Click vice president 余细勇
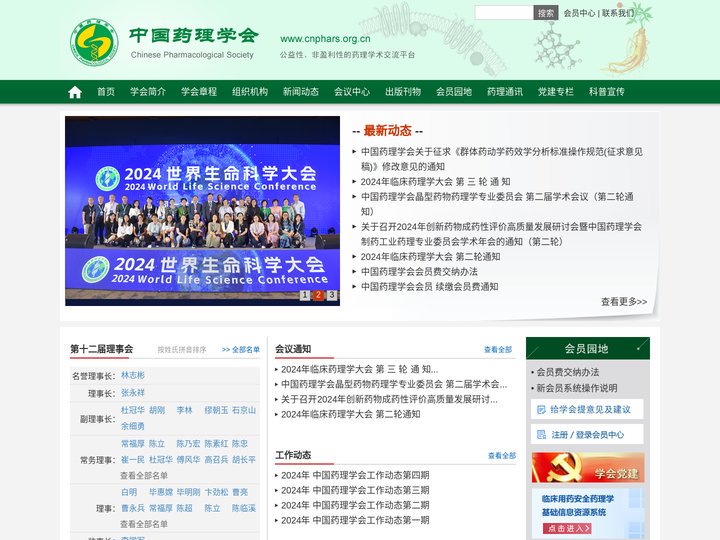 pos(133,426)
